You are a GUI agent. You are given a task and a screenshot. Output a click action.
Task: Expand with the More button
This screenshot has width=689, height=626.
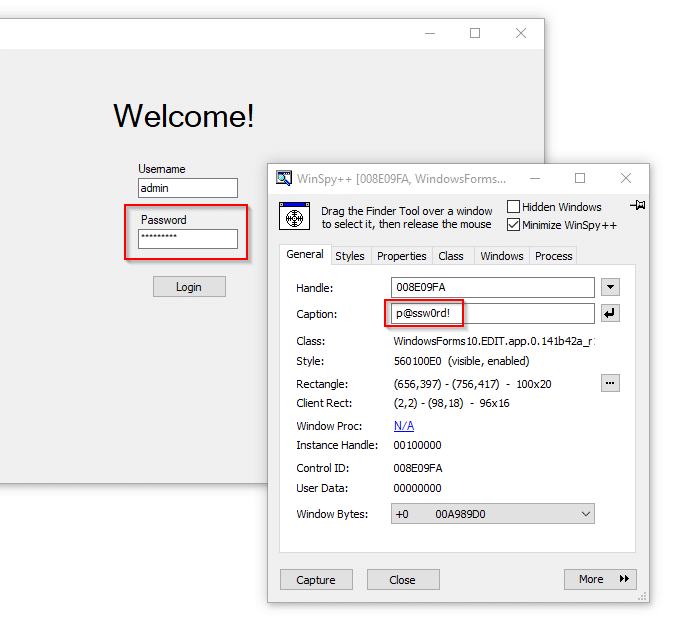[600, 579]
